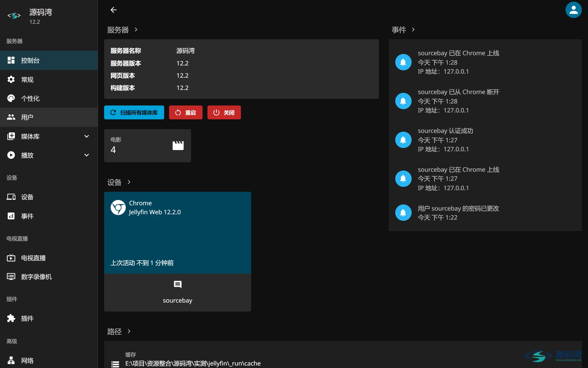Click the 事件 chart icon in sidebar
588x368 pixels.
(11, 216)
